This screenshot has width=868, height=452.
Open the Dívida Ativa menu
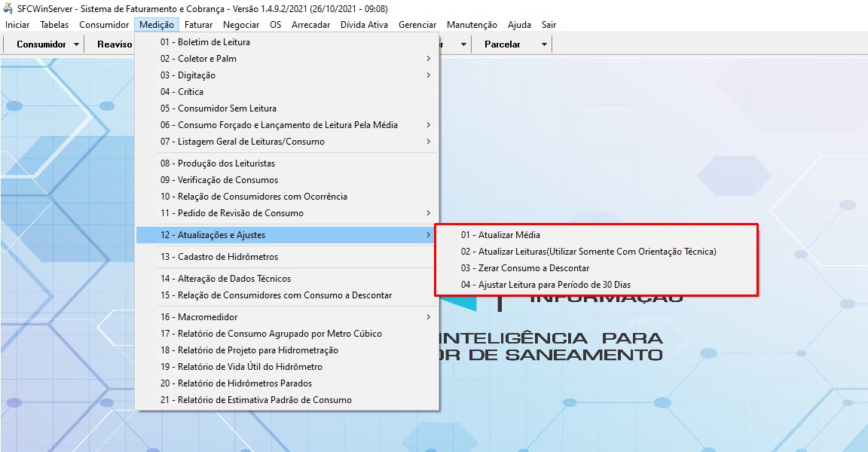(364, 25)
